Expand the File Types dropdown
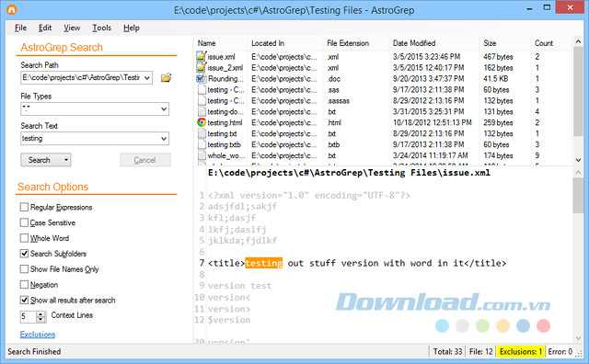 coord(164,108)
